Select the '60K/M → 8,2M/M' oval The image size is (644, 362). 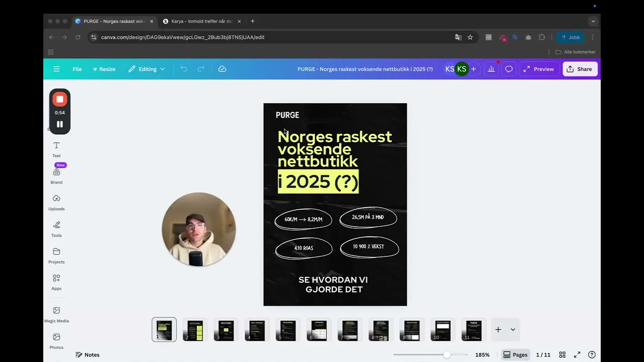pos(303,219)
